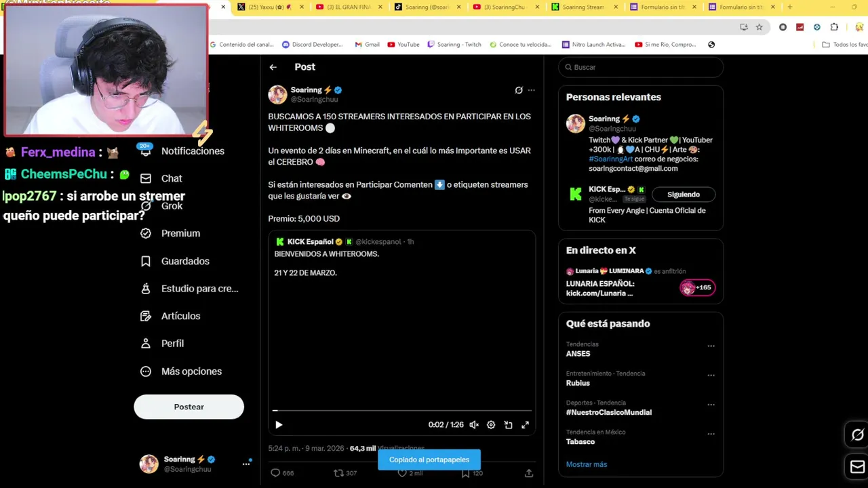Seek on the video progress bar
Viewport: 868px width, 488px height.
point(402,410)
